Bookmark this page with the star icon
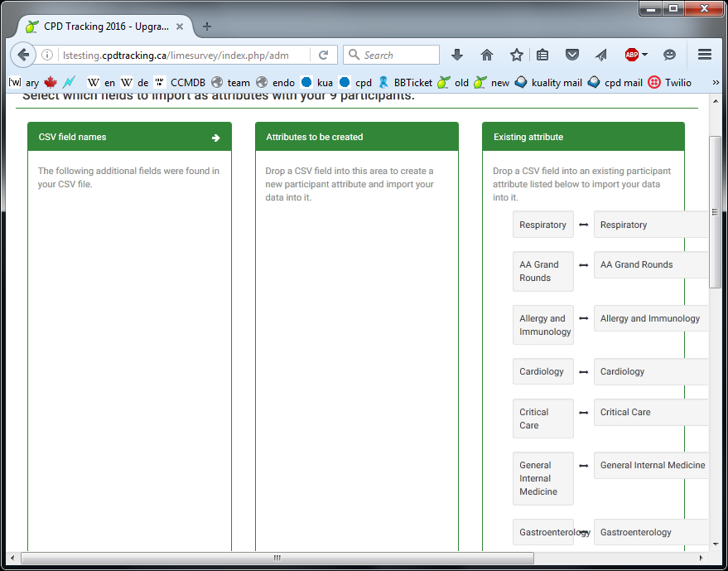728x571 pixels. click(x=516, y=56)
